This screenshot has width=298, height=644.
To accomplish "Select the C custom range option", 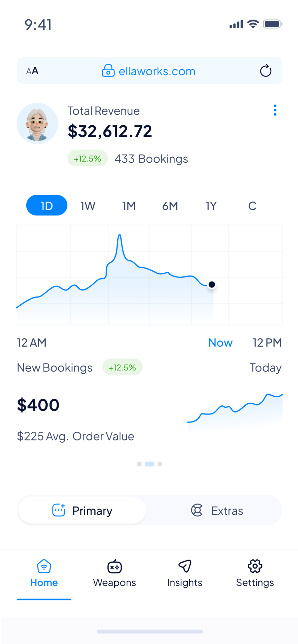I will coord(252,206).
